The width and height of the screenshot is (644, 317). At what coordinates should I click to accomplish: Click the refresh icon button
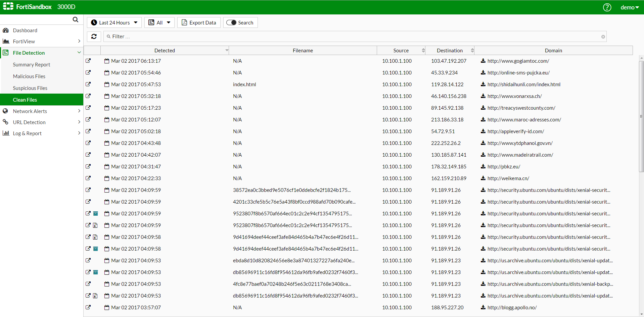click(x=94, y=36)
